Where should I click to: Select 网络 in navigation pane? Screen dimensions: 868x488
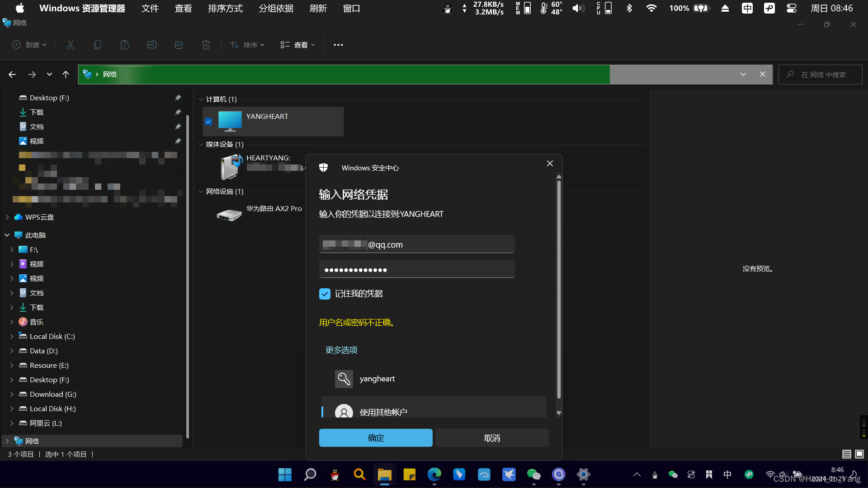[93, 441]
